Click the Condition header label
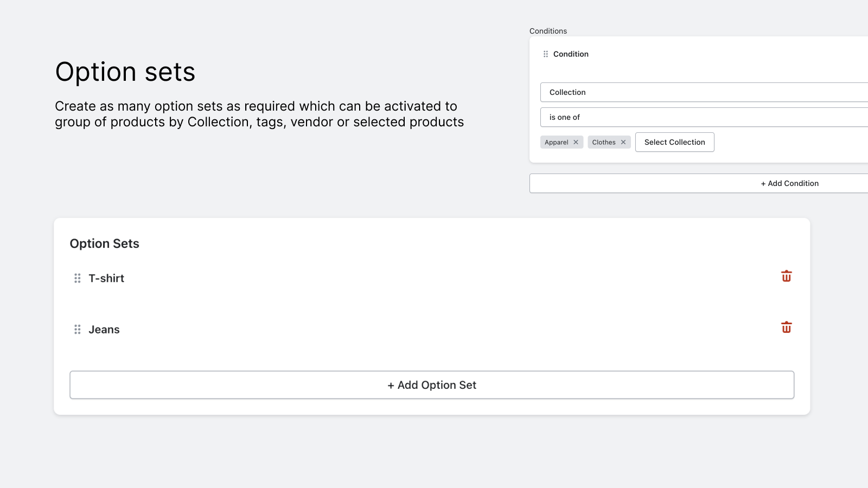 click(571, 54)
